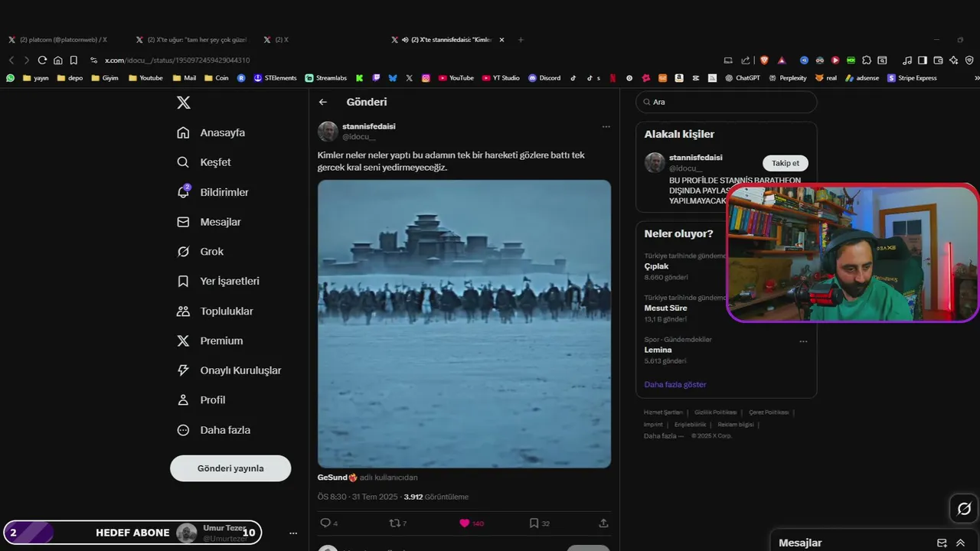Screen dimensions: 980x551
Task: Open the Stripe Express bookmark
Action: 912,78
